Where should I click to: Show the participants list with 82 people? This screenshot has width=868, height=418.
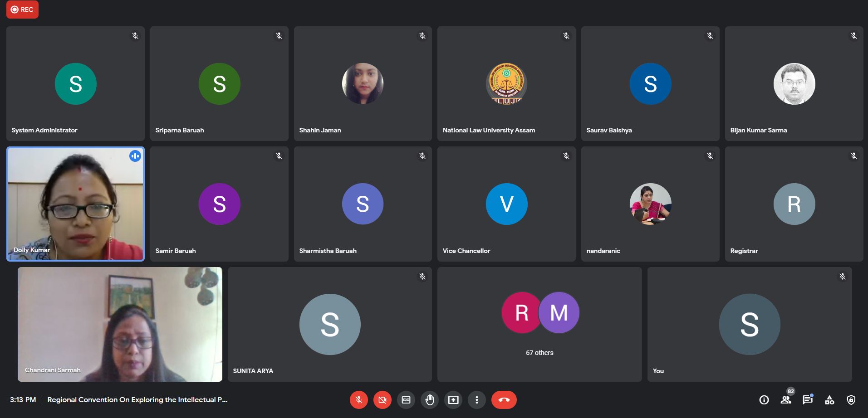coord(786,400)
